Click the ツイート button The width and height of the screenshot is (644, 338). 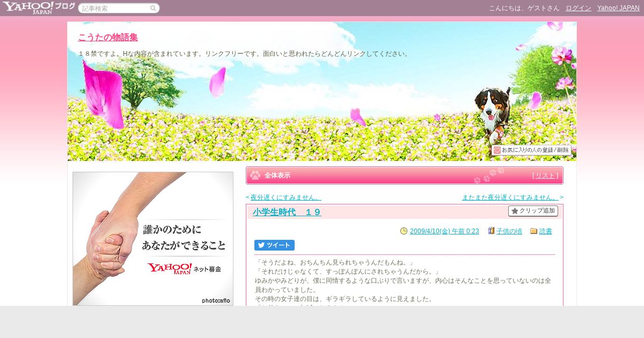(x=274, y=245)
